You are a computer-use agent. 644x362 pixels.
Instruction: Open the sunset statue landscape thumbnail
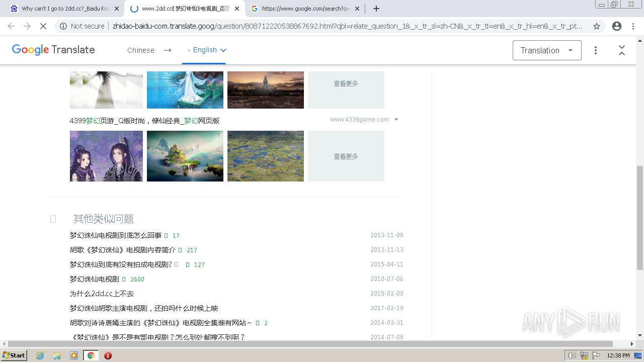[x=266, y=89]
